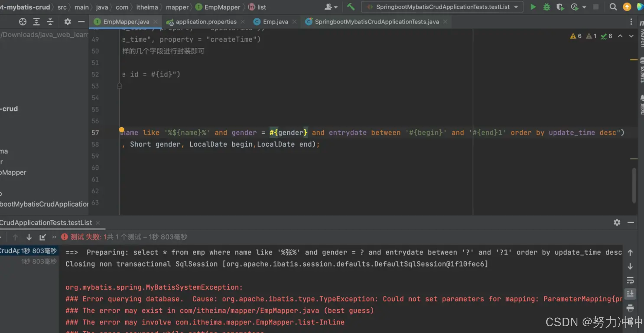This screenshot has width=644, height=333.
Task: Switch to Emp.java editor tab
Action: 275,22
